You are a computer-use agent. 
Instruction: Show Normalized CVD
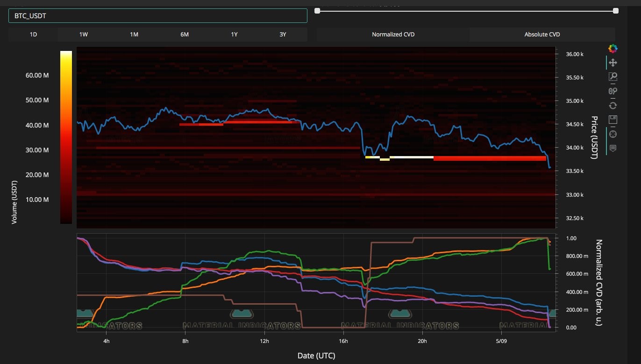click(393, 35)
